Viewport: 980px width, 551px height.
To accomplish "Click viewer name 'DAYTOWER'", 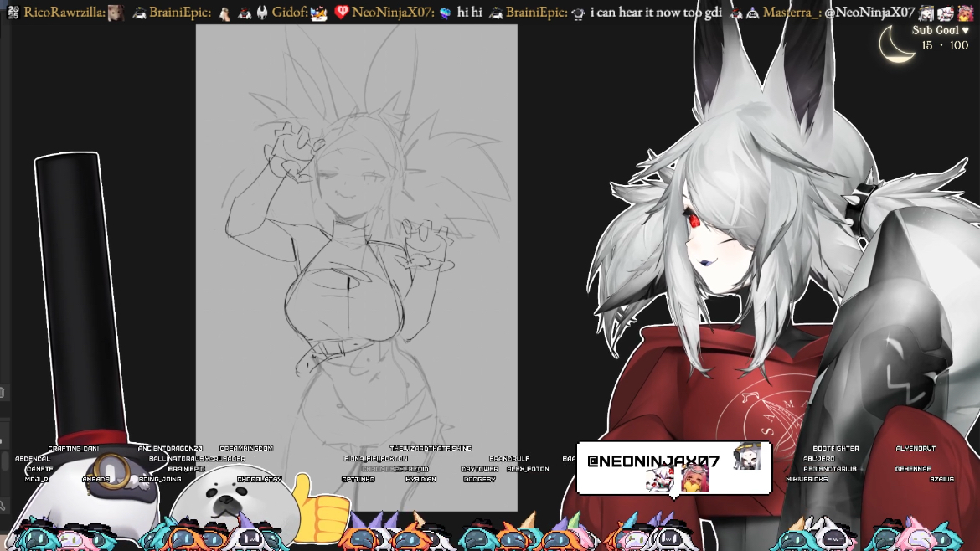I will [x=479, y=469].
